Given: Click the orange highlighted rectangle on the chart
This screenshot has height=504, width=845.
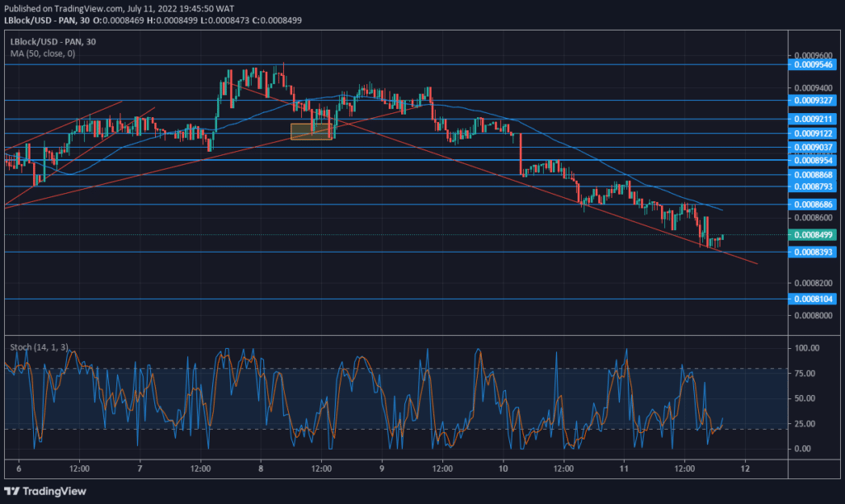Looking at the screenshot, I should [311, 131].
